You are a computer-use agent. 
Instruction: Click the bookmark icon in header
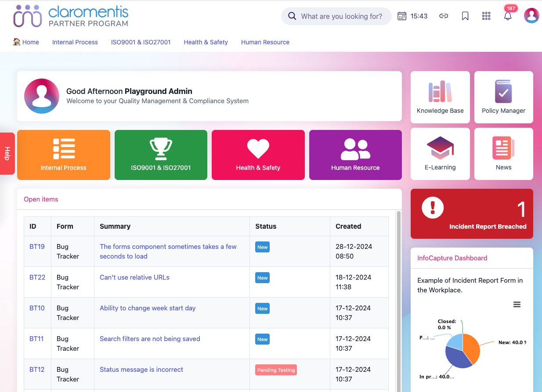[x=465, y=16]
